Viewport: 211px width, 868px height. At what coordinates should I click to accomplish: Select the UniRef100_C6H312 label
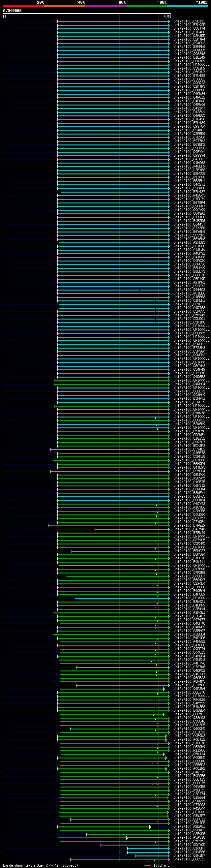190,486
